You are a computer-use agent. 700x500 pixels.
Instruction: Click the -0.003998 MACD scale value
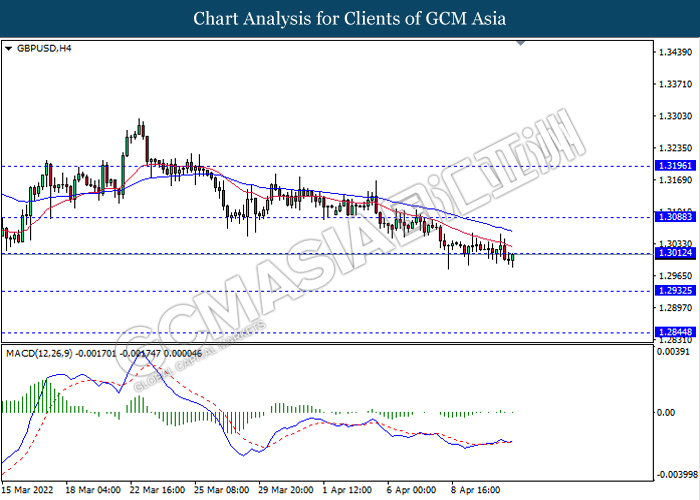pos(677,474)
